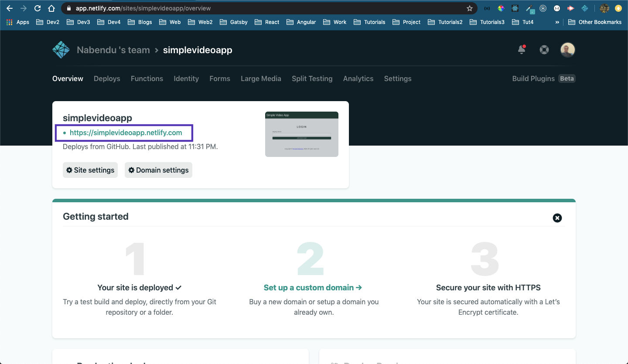The height and width of the screenshot is (364, 628).
Task: Click the simplevideoapp breadcrumb title
Action: click(x=198, y=50)
